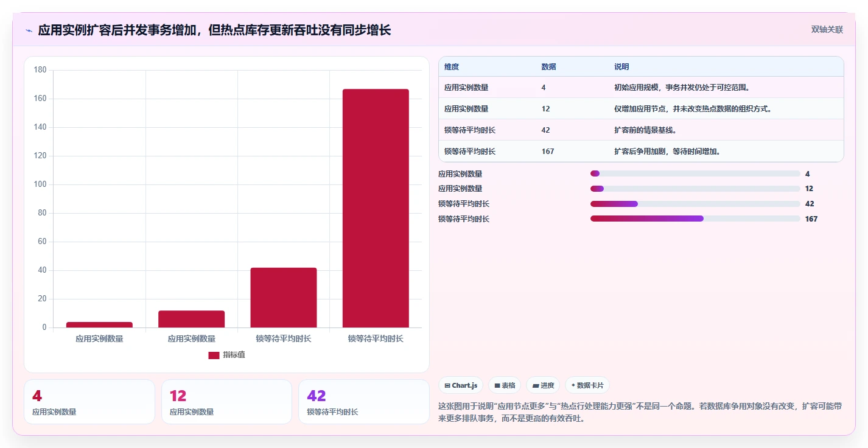Click the 双轴关联 label in the header
Image resolution: width=868 pixels, height=448 pixels.
click(x=827, y=29)
